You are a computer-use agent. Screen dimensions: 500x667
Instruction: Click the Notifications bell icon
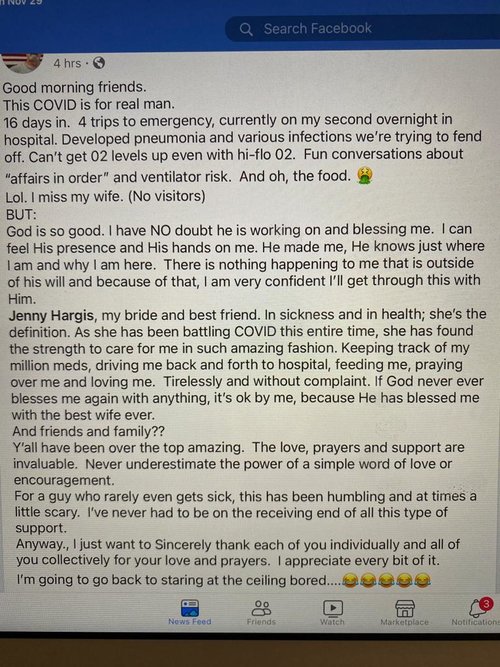coord(477,609)
